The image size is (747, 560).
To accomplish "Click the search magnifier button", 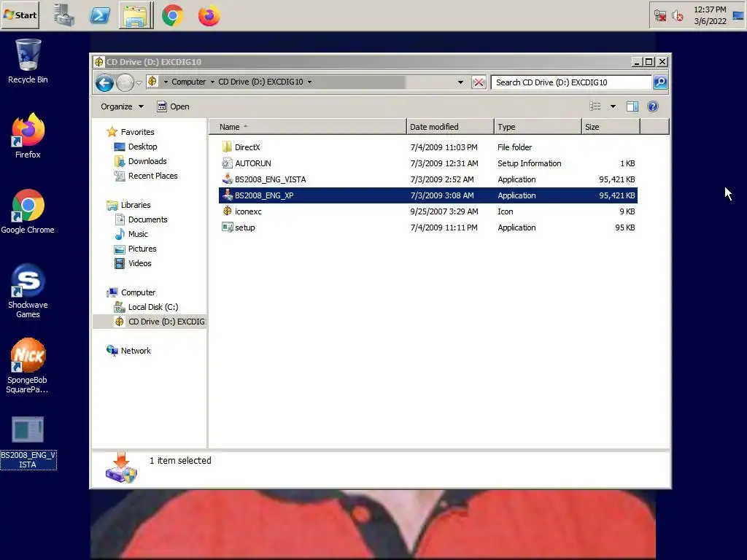I will point(660,82).
